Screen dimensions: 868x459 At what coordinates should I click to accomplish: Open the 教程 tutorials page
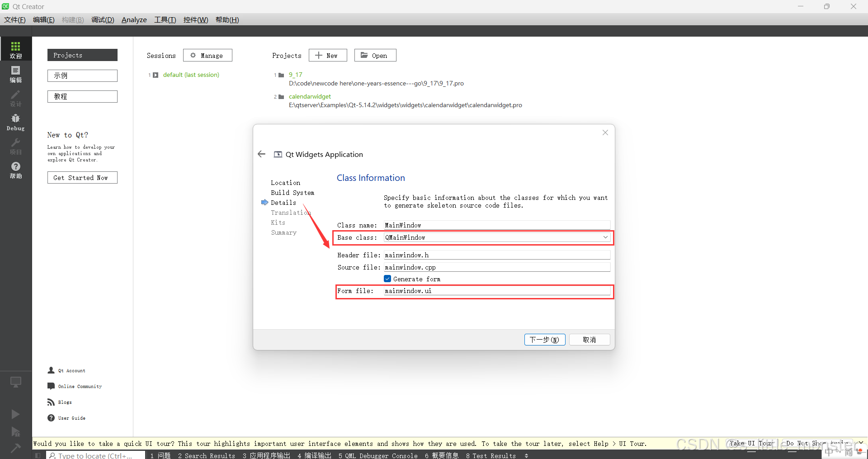82,96
